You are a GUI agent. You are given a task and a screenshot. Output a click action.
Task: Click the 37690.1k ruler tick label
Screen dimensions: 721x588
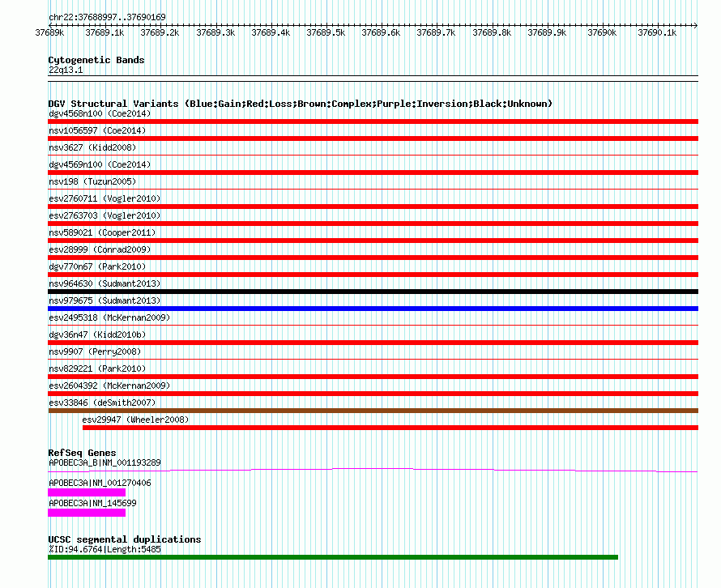coord(657,32)
